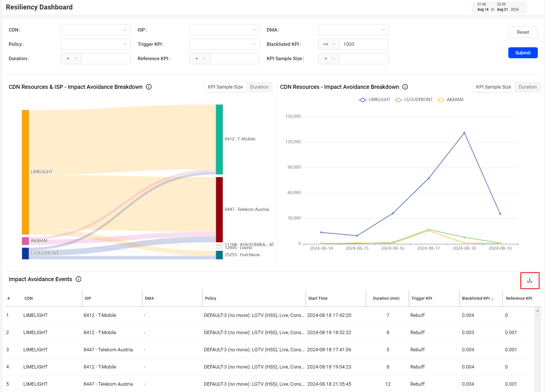This screenshot has width=545, height=392.
Task: Click the table scrollbar up arrow
Action: (x=538, y=311)
